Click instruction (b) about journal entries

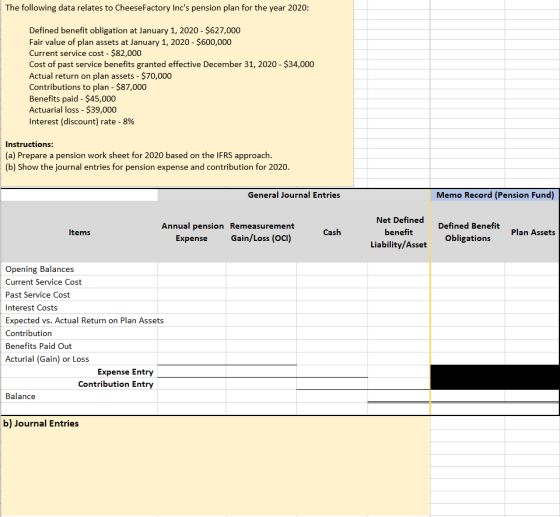pyautogui.click(x=147, y=167)
